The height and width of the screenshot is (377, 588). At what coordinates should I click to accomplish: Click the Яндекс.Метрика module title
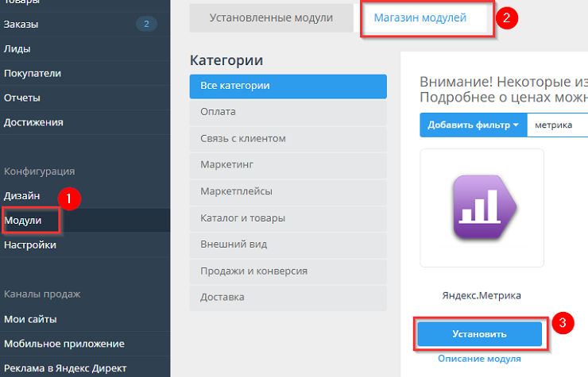tap(482, 295)
